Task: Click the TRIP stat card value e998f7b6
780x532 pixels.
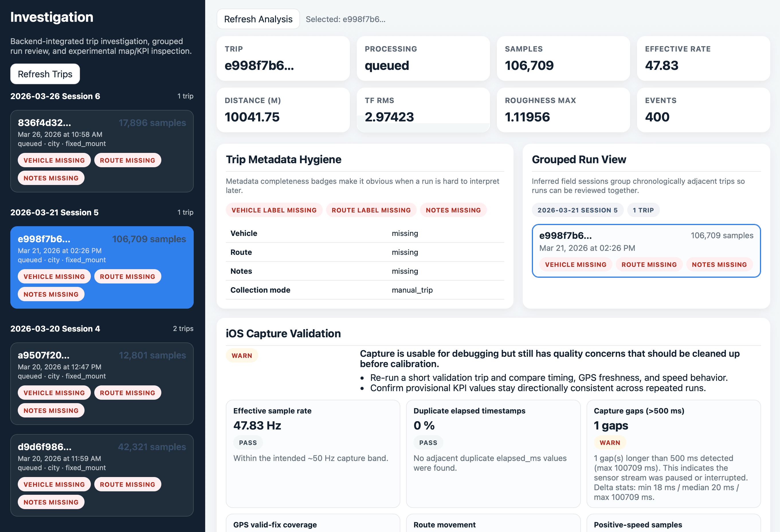Action: (x=259, y=65)
